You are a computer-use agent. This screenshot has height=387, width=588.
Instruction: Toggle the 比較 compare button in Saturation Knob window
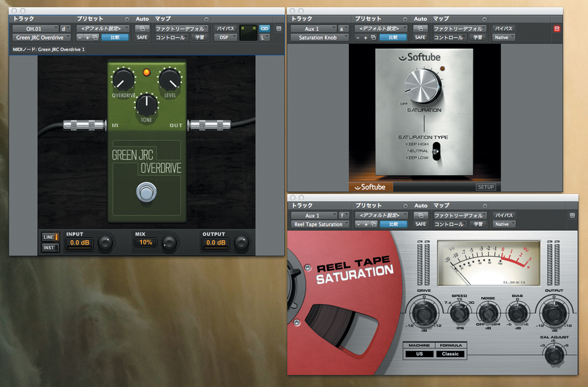pos(393,37)
